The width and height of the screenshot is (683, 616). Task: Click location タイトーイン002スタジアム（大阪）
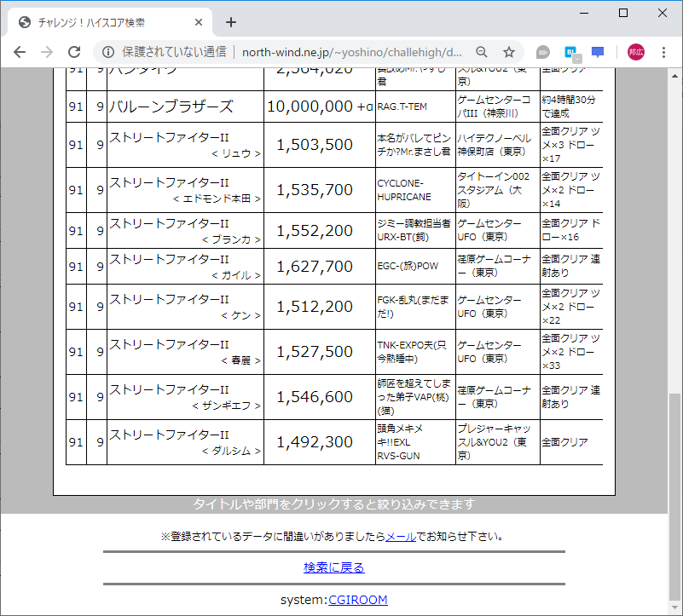pos(494,190)
